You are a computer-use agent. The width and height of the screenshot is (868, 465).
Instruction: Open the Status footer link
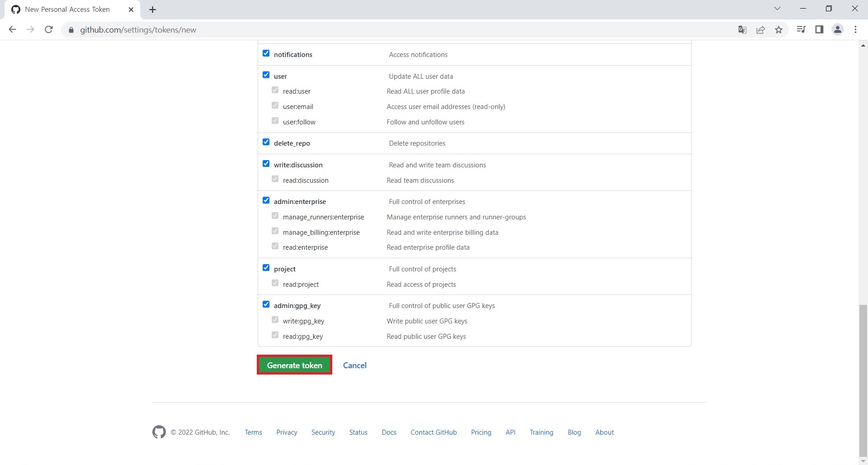click(359, 432)
